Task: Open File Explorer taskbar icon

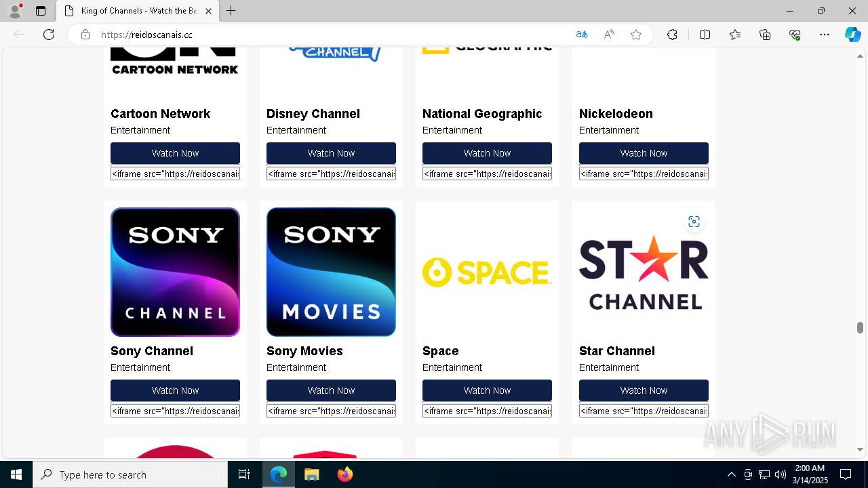Action: 311,474
